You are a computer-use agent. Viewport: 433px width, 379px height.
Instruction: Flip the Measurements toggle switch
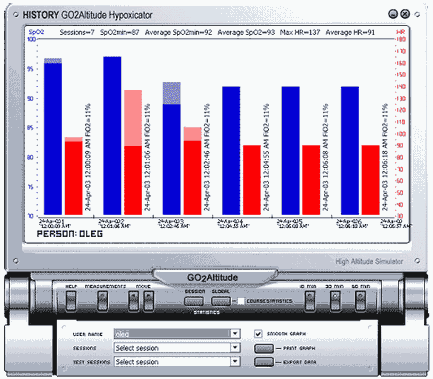102,301
